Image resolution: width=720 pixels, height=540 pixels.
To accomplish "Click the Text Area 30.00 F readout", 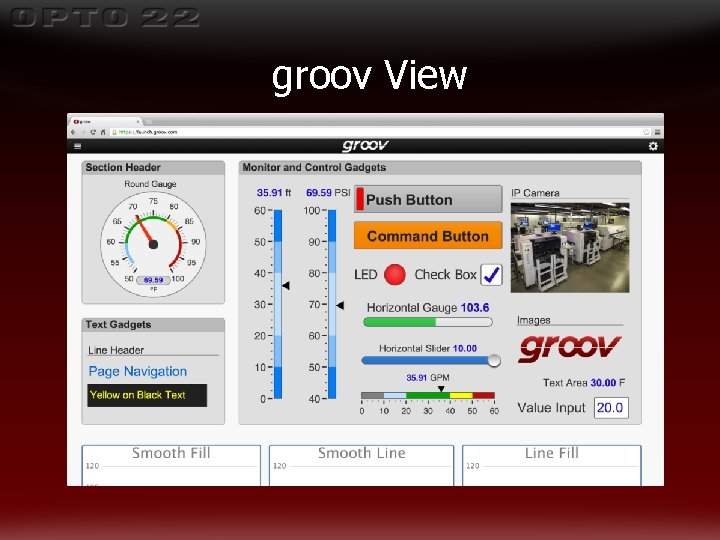I will 584,383.
